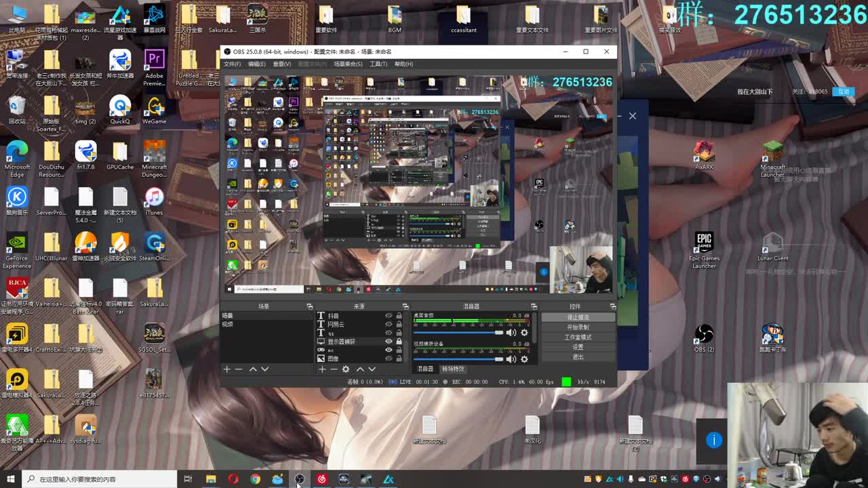The width and height of the screenshot is (868, 488).
Task: Move the scene down in the 场景 panel
Action: click(264, 369)
